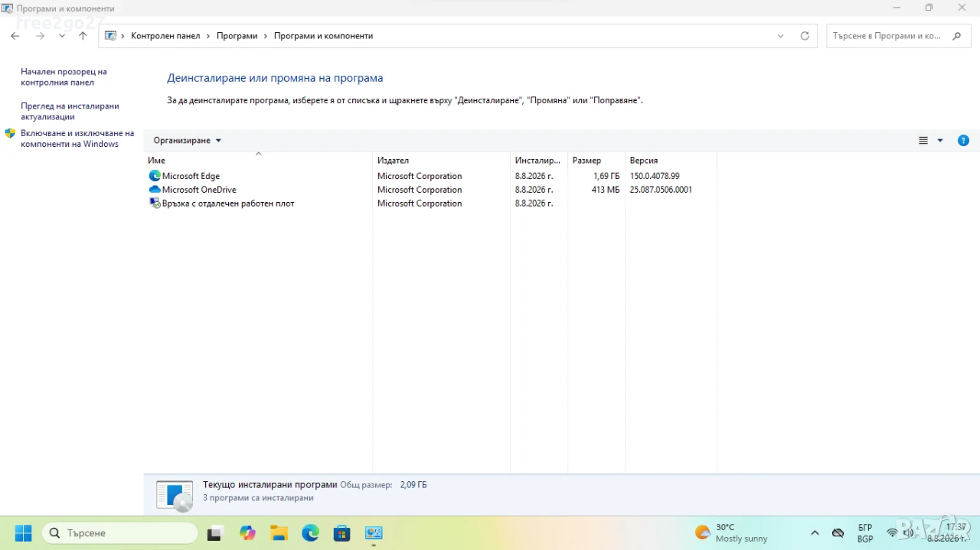
Task: Click 'Програми и компоненти' breadcrumb
Action: tap(324, 36)
